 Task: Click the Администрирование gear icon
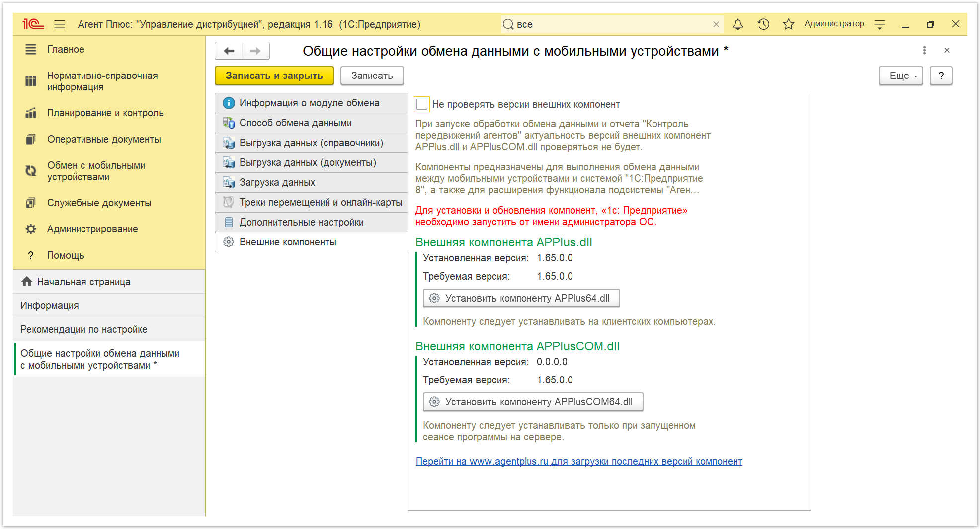pos(31,229)
